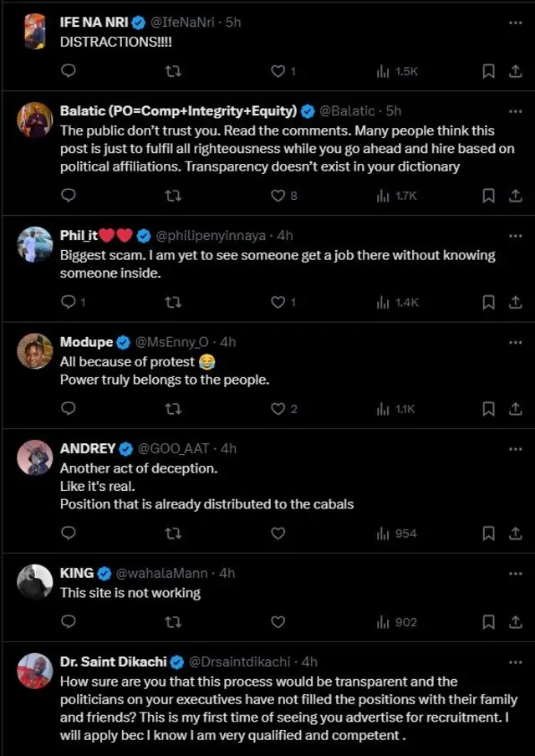Share ANDREY's reply
Viewport: 535px width, 756px height.
click(x=516, y=533)
